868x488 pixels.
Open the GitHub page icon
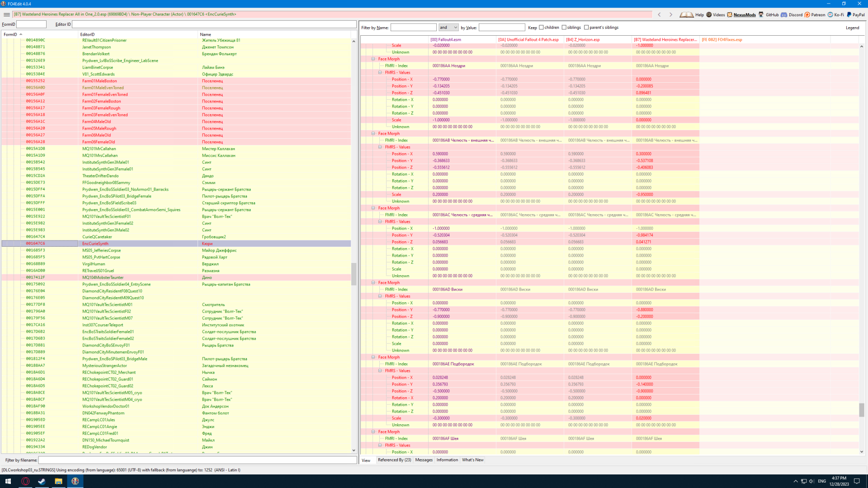[x=761, y=14]
